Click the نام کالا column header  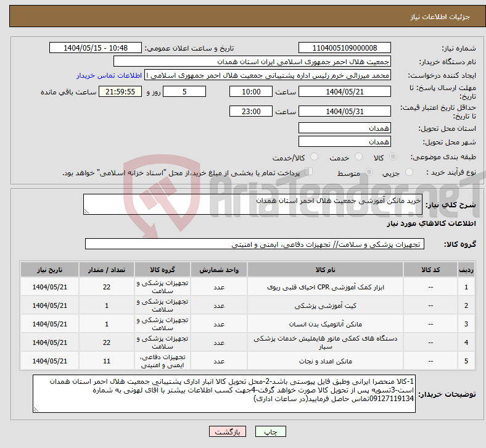pyautogui.click(x=325, y=270)
